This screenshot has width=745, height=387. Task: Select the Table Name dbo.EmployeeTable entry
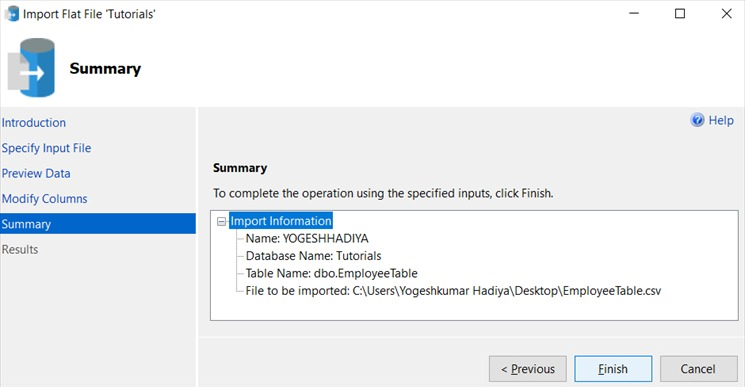click(x=331, y=274)
